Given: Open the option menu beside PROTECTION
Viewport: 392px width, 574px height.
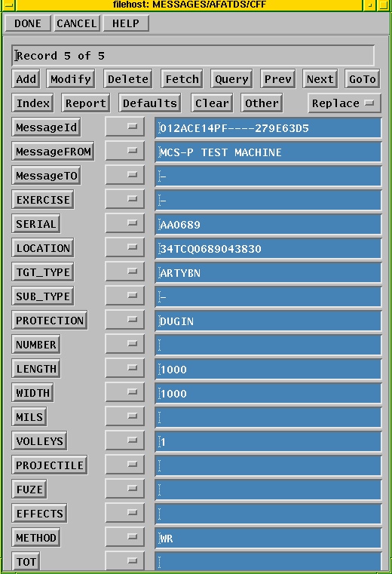Looking at the screenshot, I should [125, 320].
